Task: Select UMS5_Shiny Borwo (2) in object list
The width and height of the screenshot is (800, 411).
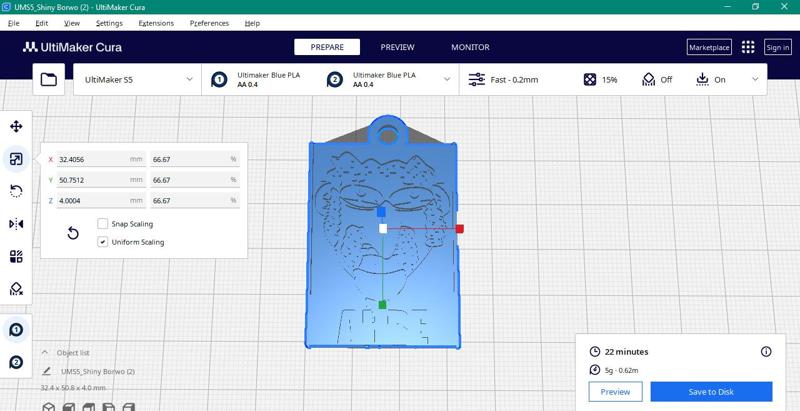Action: point(98,372)
